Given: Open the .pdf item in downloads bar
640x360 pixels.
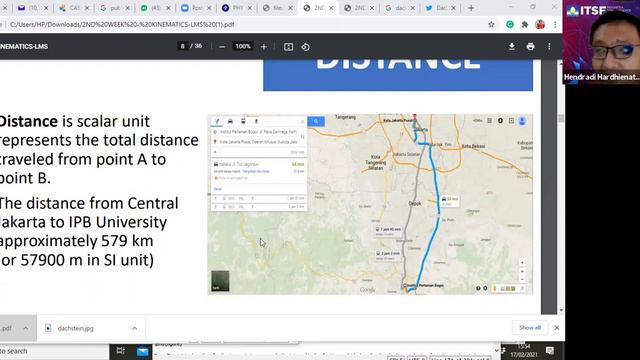Looking at the screenshot, I should pos(7,328).
